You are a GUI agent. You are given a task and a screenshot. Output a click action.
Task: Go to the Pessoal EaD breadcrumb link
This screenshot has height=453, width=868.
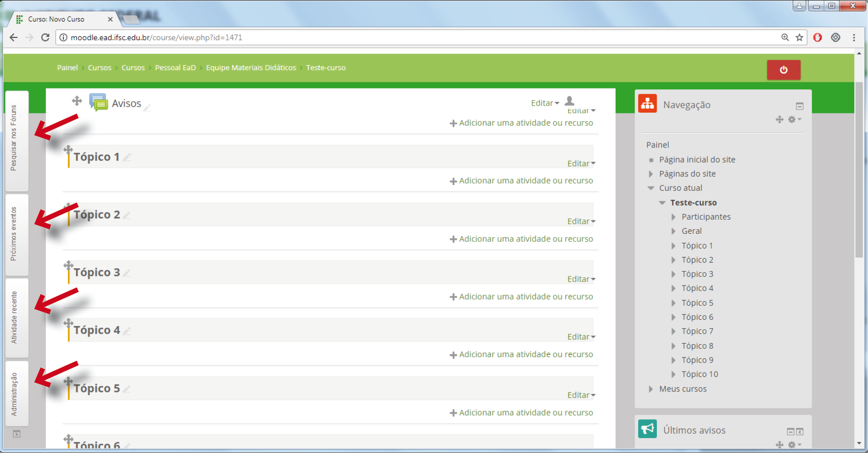(175, 68)
